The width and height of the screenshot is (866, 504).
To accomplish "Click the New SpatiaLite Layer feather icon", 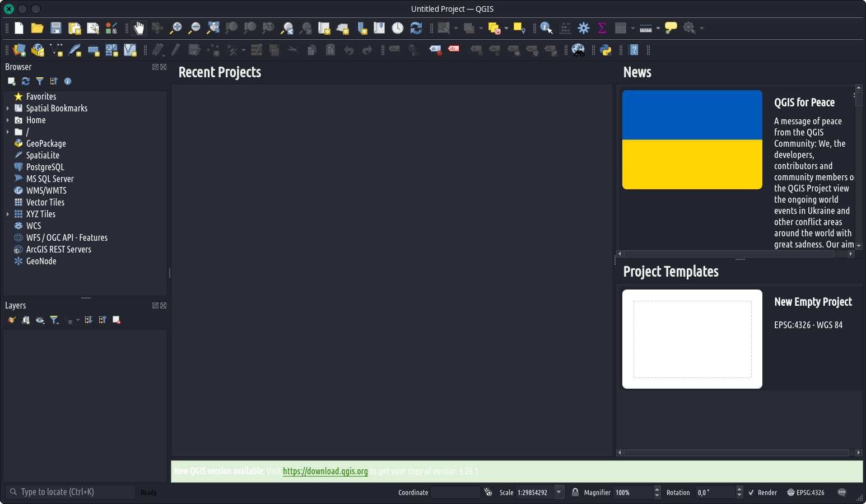I will pos(75,50).
